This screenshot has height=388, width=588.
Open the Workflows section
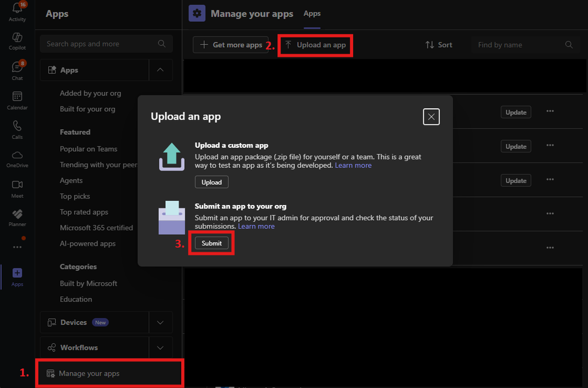point(95,347)
